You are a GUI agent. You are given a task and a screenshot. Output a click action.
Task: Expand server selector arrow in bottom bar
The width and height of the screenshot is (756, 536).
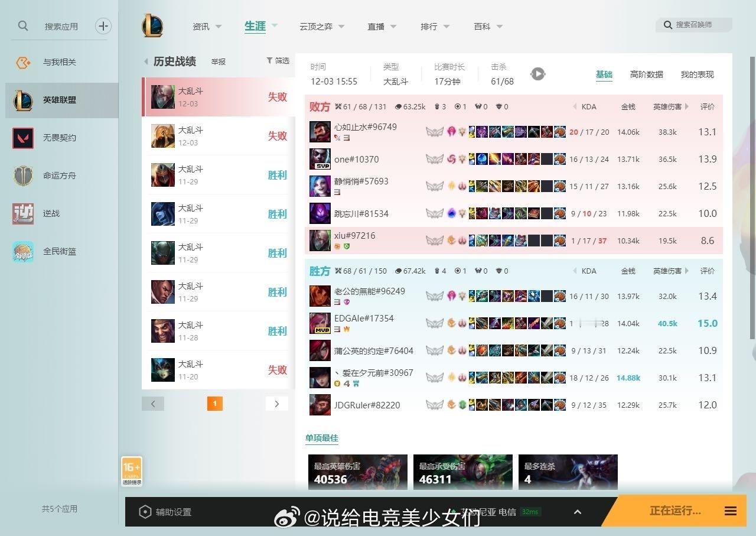[x=578, y=512]
